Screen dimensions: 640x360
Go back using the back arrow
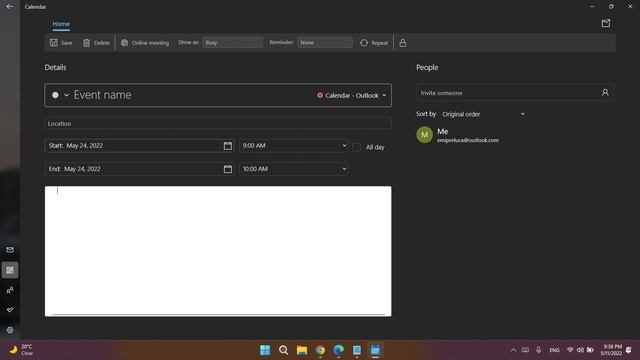pos(9,7)
